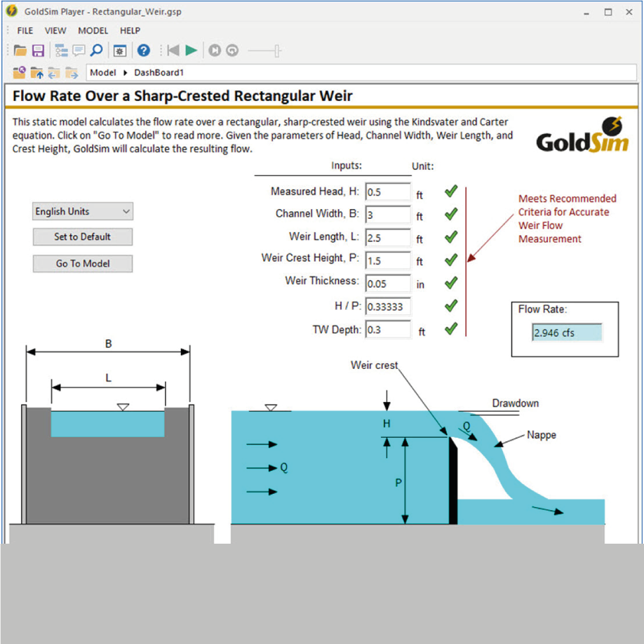Click the TW Depth input field
This screenshot has width=644, height=644.
387,330
